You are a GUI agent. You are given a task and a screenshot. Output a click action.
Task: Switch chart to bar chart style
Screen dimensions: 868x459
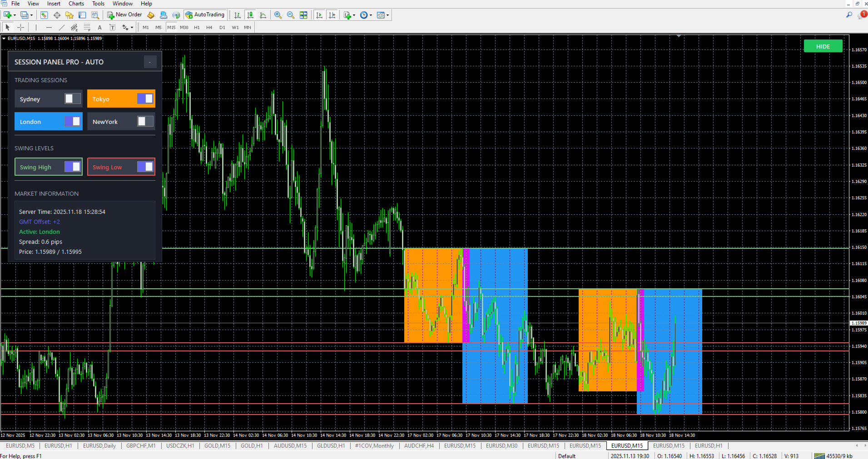tap(238, 15)
